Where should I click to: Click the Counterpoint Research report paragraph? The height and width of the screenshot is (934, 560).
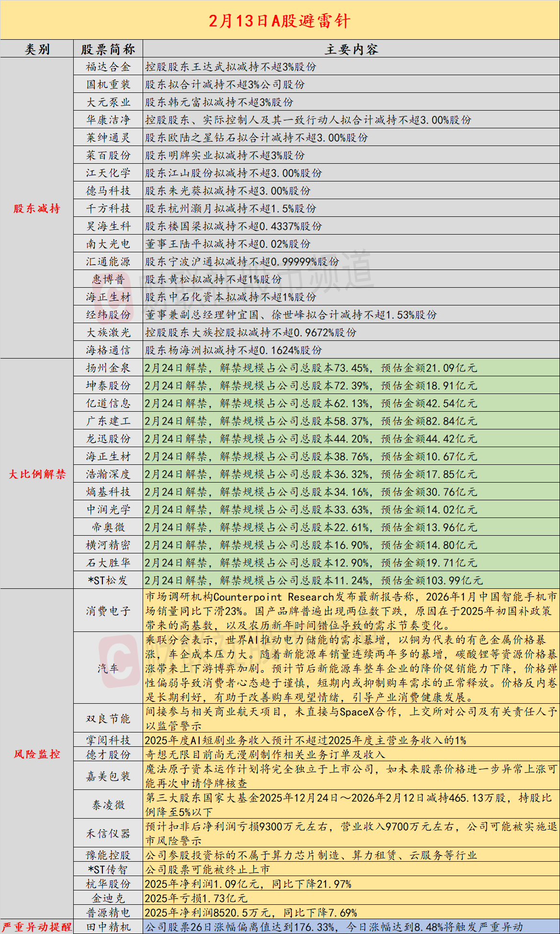[x=351, y=611]
